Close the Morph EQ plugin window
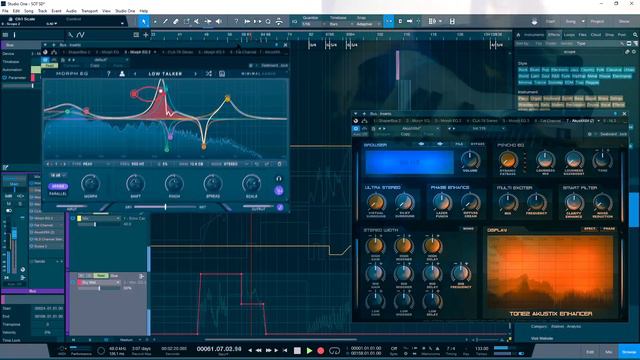 point(285,45)
